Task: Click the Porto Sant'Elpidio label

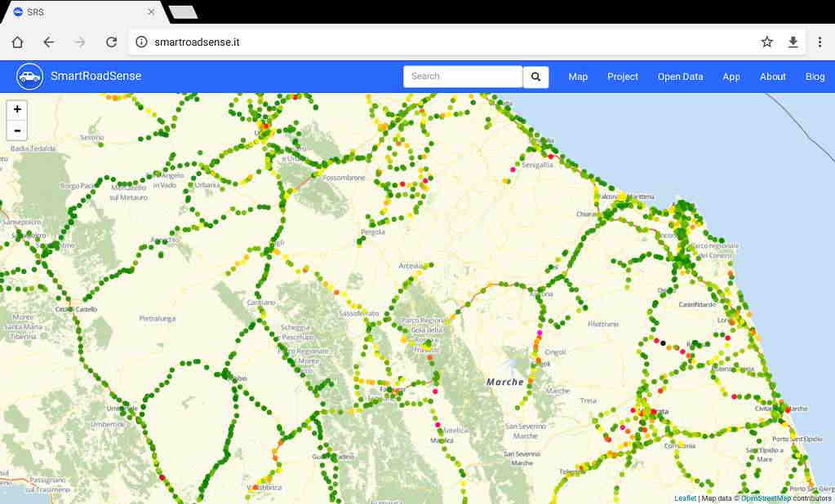Action: tap(797, 439)
